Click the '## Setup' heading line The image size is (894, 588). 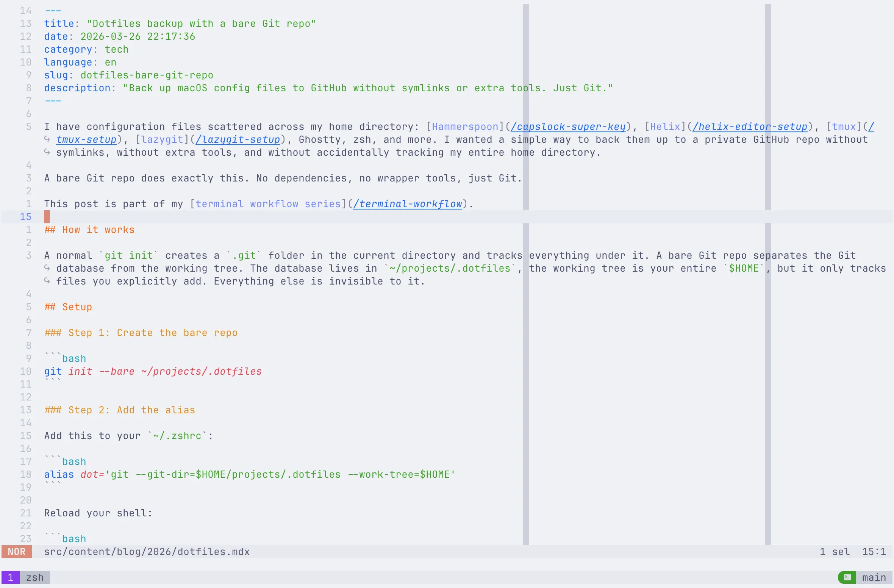point(68,307)
